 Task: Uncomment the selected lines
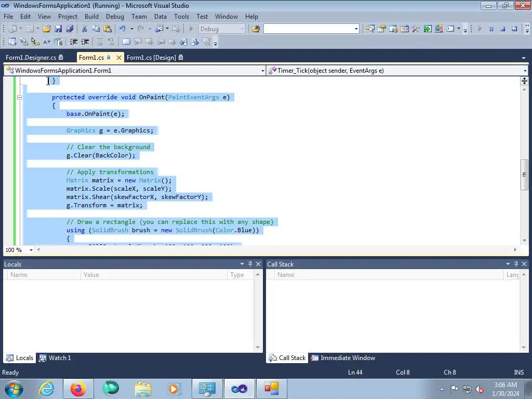(x=111, y=42)
